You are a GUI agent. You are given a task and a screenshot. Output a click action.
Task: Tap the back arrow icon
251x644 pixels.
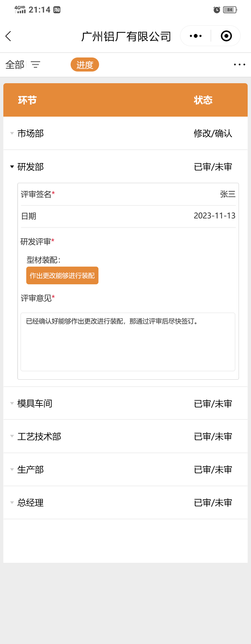pos(9,36)
